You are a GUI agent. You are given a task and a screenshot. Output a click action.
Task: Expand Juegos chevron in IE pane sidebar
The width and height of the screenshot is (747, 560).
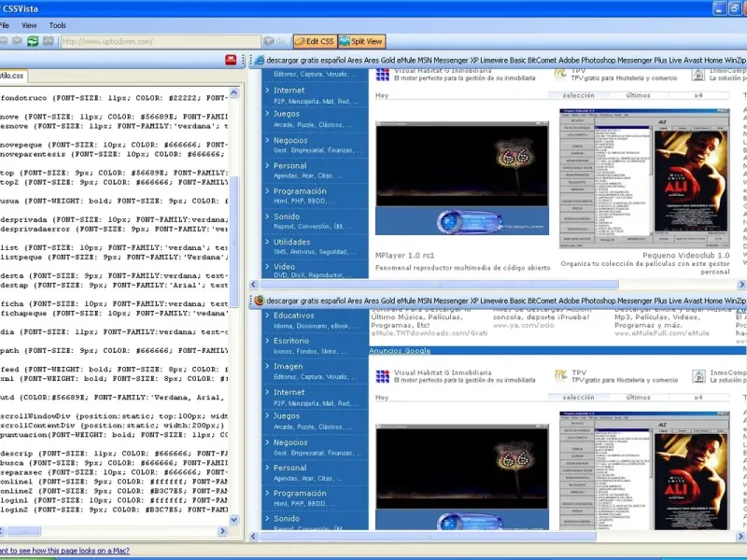[267, 113]
